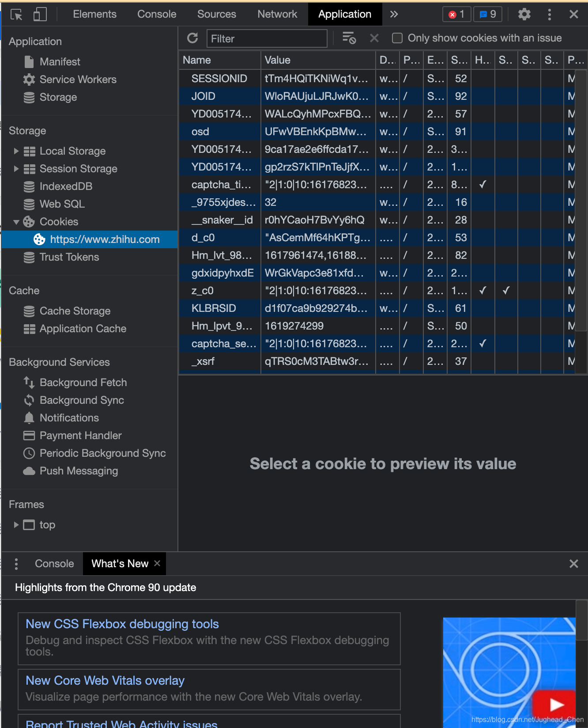Image resolution: width=588 pixels, height=728 pixels.
Task: Open New CSS Flexbox debugging tools link
Action: [x=122, y=624]
